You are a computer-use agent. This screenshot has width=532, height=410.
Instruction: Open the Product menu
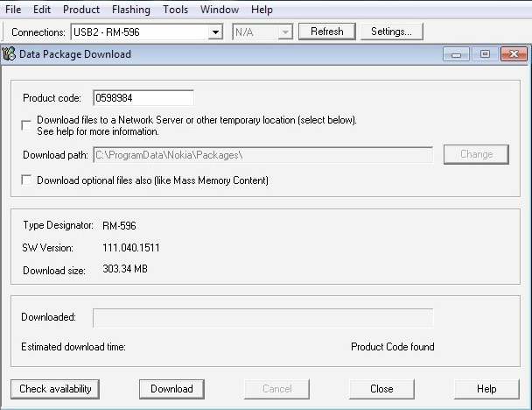click(81, 10)
